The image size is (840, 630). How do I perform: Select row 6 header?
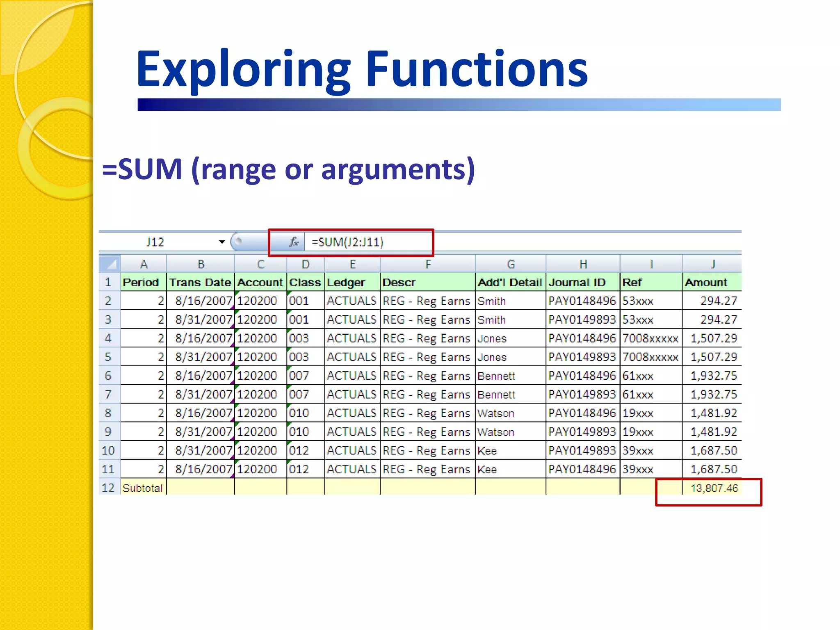point(109,376)
